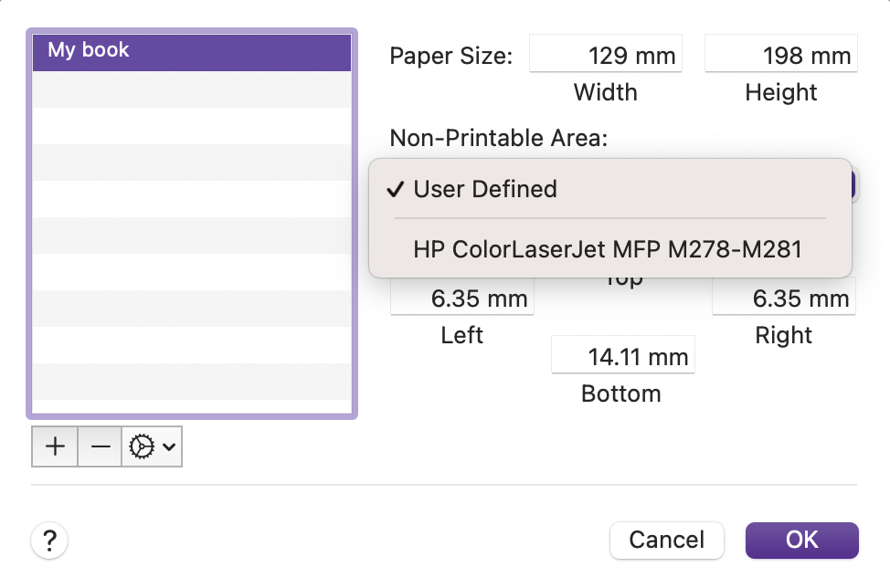Click the Width label under paper size

[606, 92]
